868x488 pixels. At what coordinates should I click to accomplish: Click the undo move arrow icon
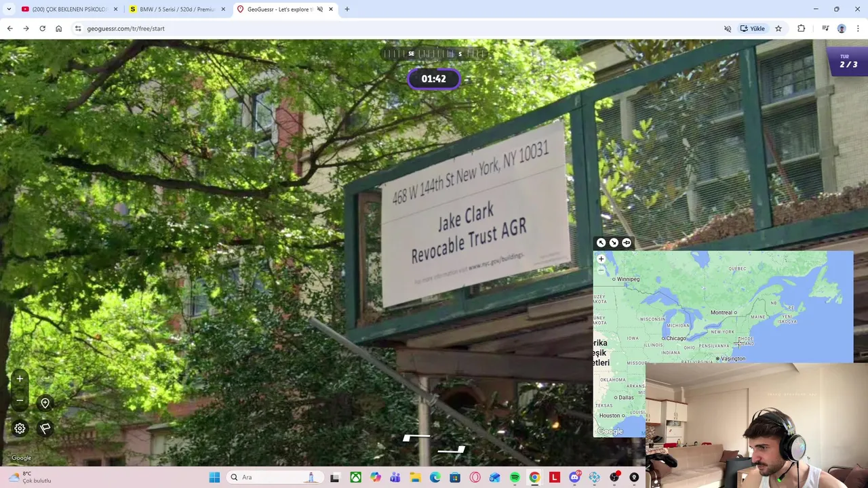(x=45, y=379)
